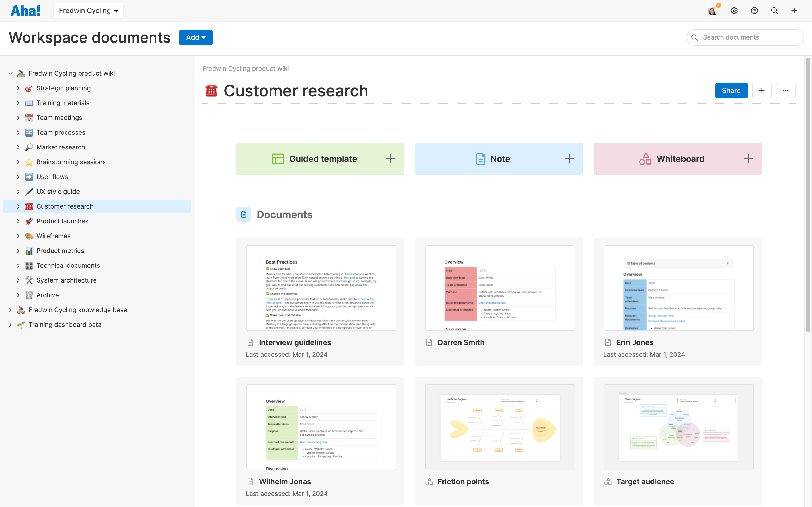812x507 pixels.
Task: Open the Add dropdown
Action: click(x=196, y=37)
